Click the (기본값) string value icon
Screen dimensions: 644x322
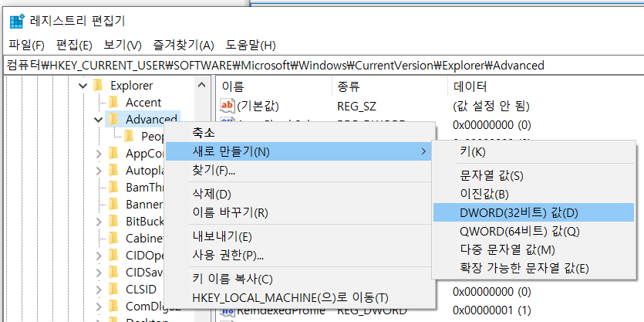click(x=227, y=106)
